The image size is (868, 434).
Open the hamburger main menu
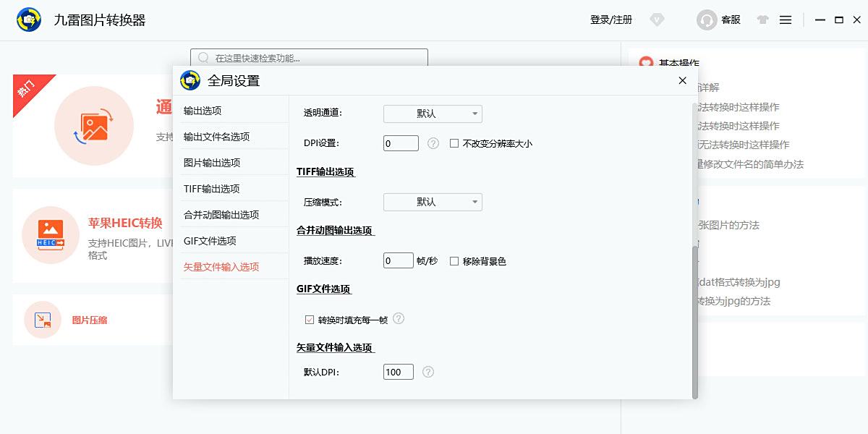point(786,20)
